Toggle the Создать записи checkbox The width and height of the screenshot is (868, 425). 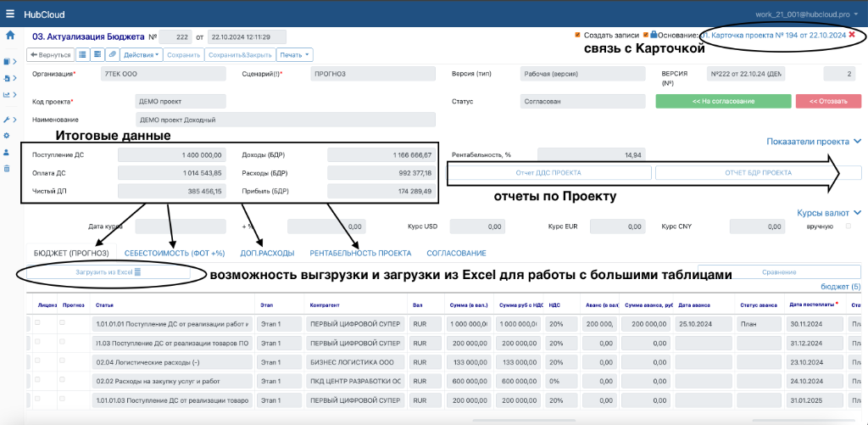click(578, 34)
